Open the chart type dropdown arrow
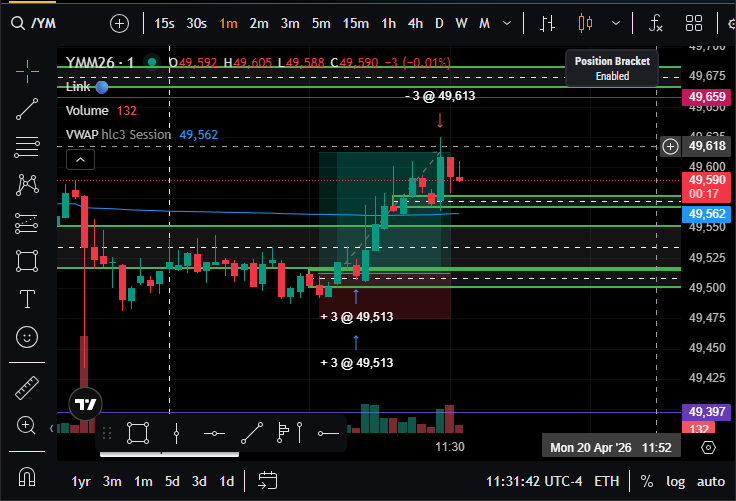The height and width of the screenshot is (501, 736). 616,23
